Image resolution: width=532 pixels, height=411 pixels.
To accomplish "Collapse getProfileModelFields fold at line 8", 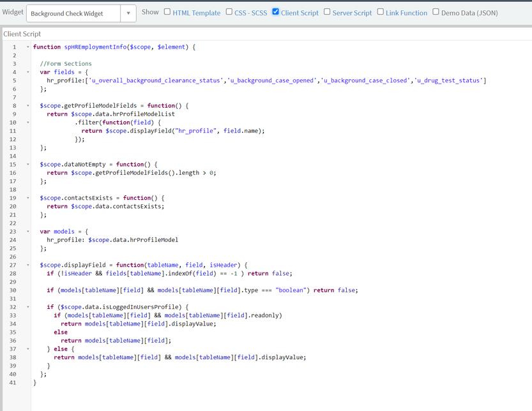I will (x=28, y=105).
